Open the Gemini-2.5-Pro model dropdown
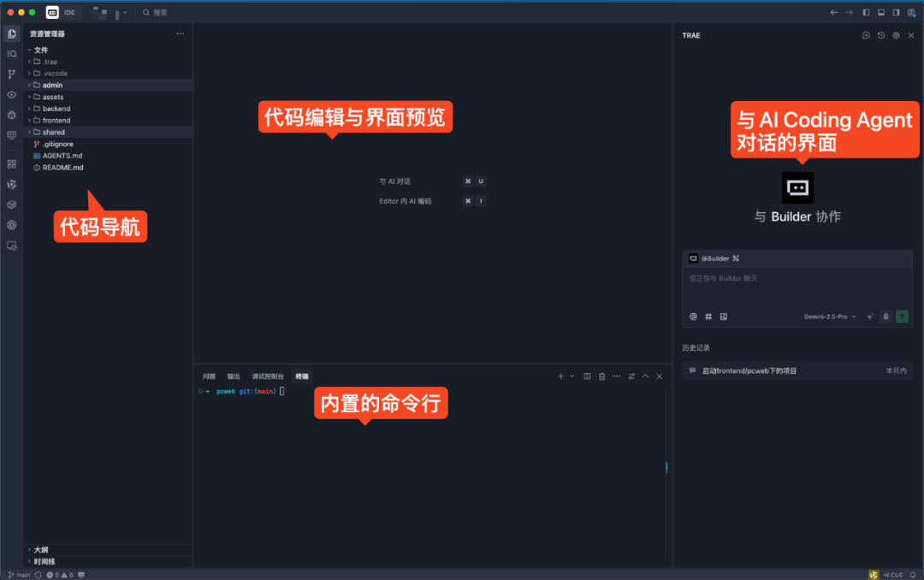The height and width of the screenshot is (580, 924). point(827,317)
